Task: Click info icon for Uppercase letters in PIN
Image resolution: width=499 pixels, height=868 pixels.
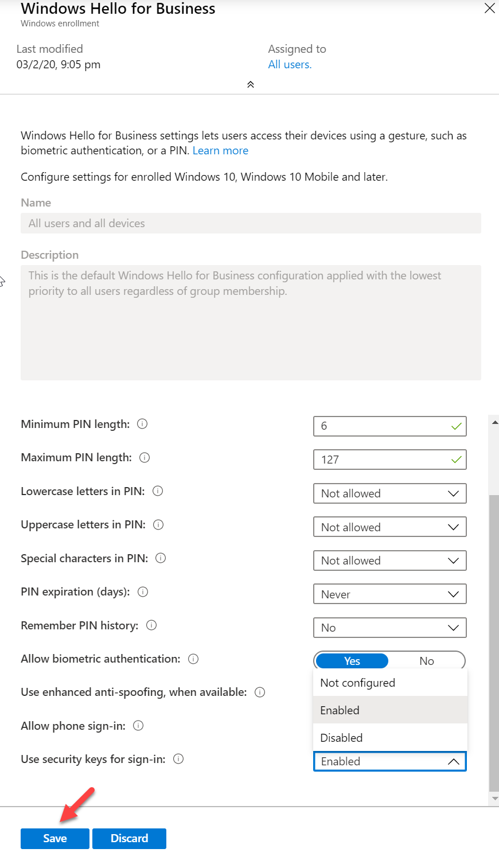Action: (158, 525)
